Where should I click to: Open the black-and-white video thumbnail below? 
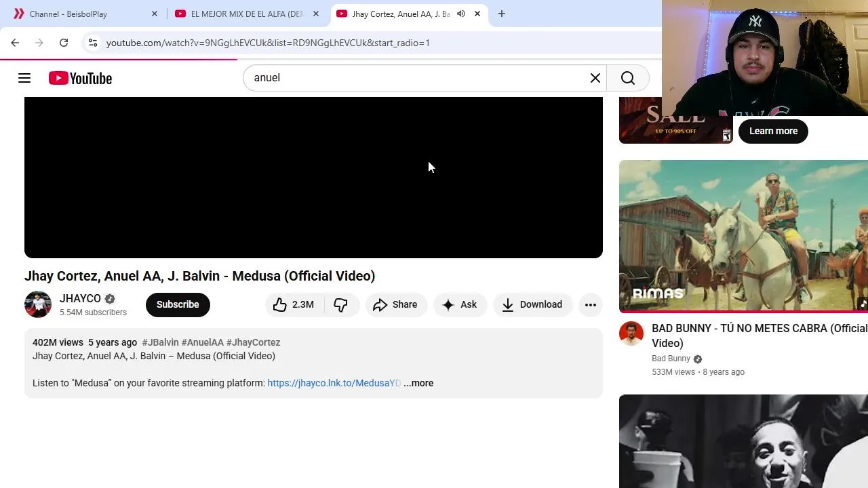743,441
